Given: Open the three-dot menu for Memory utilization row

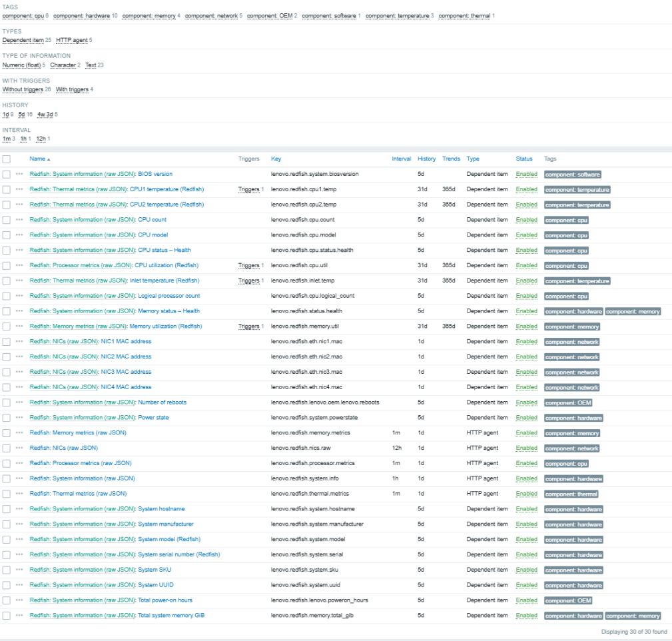Looking at the screenshot, I should pos(19,326).
